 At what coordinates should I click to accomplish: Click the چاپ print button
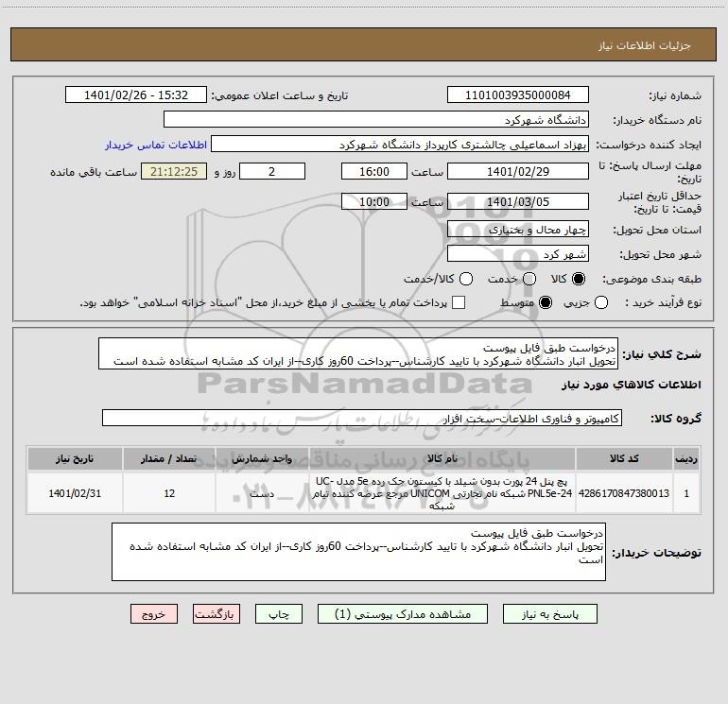[279, 614]
